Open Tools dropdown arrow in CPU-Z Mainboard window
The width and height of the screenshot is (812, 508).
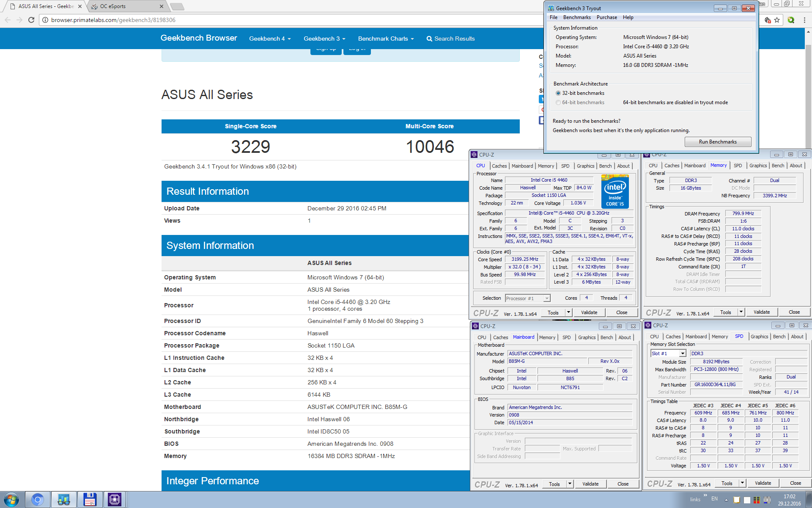click(x=570, y=484)
